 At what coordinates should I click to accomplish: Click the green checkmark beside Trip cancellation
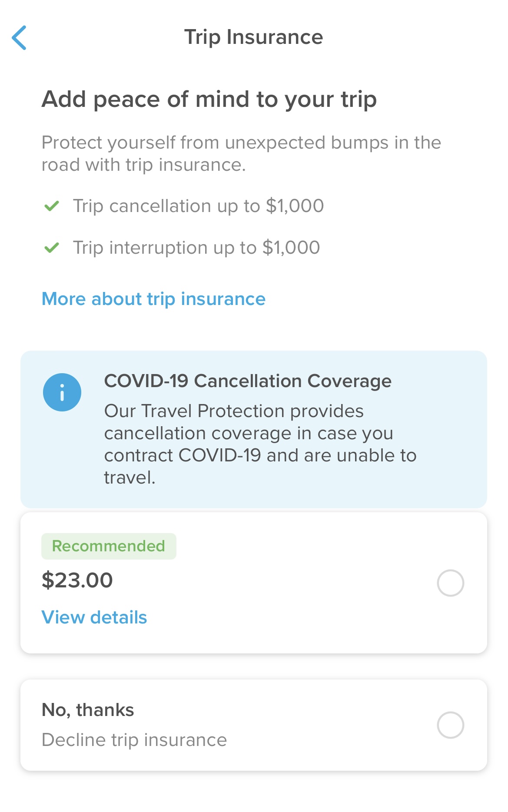pos(52,206)
